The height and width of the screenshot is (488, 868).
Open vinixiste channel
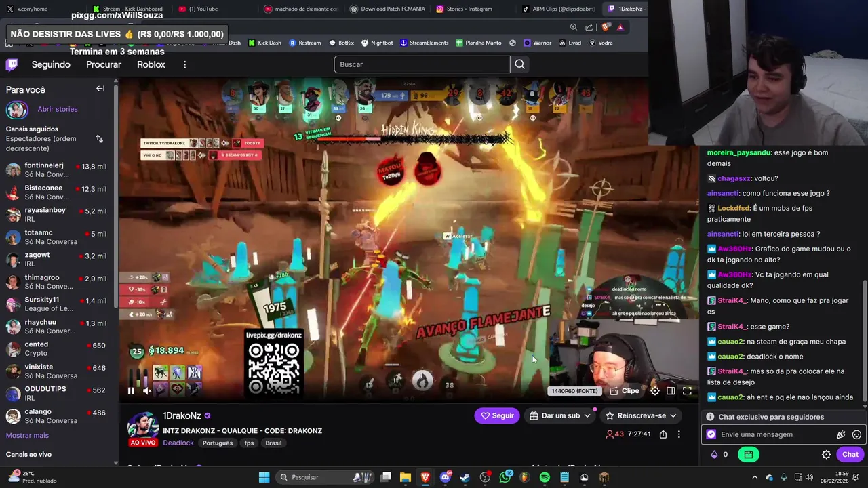point(57,371)
